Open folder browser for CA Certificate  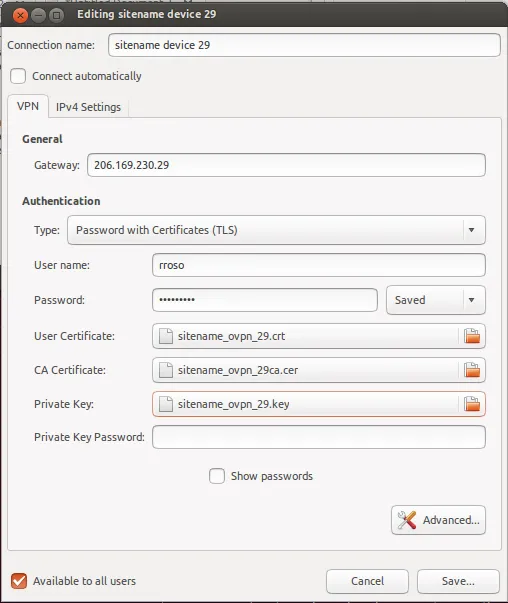tap(472, 370)
